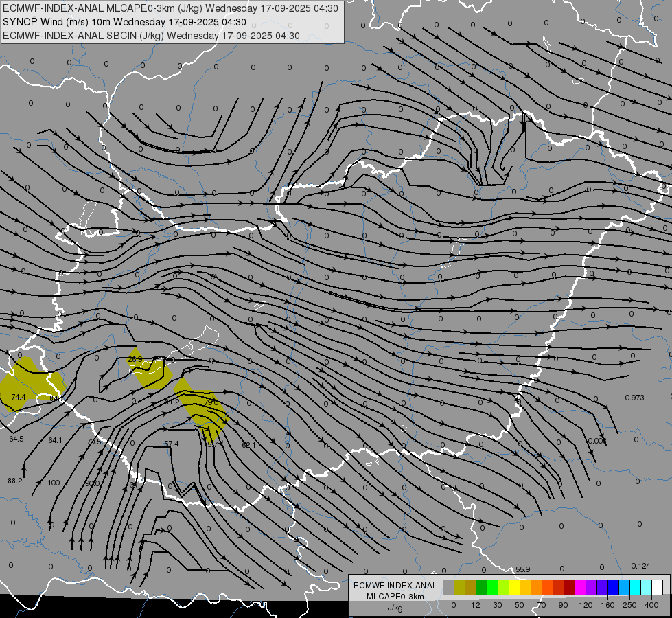Image resolution: width=672 pixels, height=618 pixels.
Task: Click the 26.9 value in olive area
Action: (x=135, y=359)
